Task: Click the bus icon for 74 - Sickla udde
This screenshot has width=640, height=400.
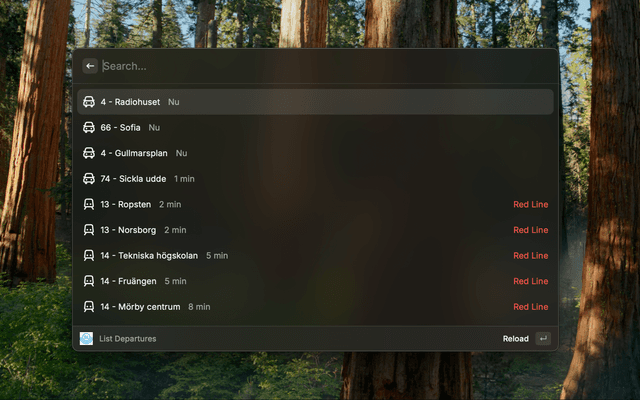Action: click(x=89, y=179)
